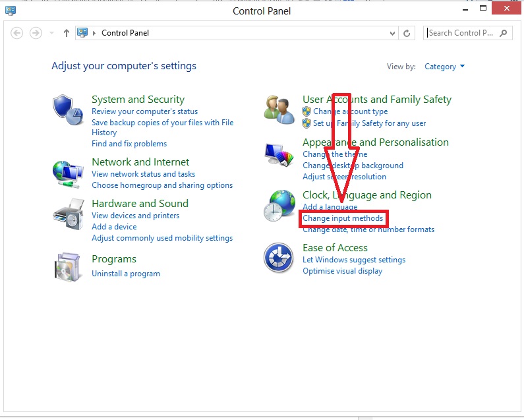Open User Accounts people icon
This screenshot has height=420, width=524.
coord(279,109)
